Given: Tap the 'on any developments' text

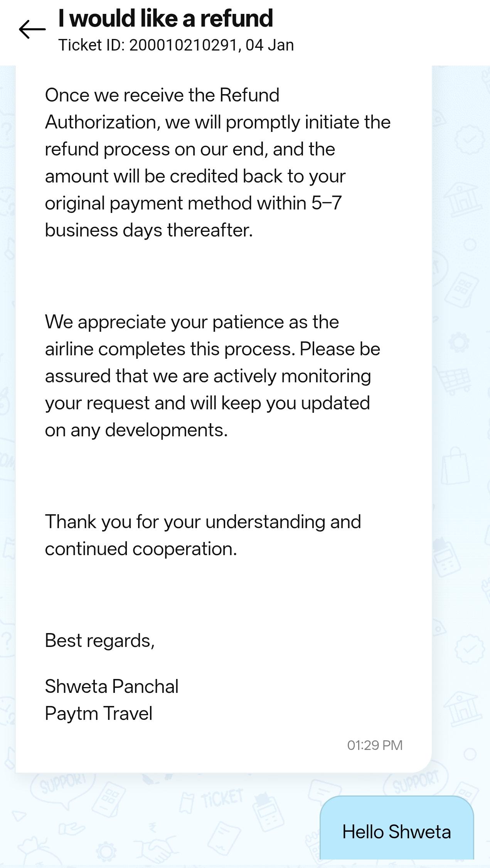Looking at the screenshot, I should 136,430.
